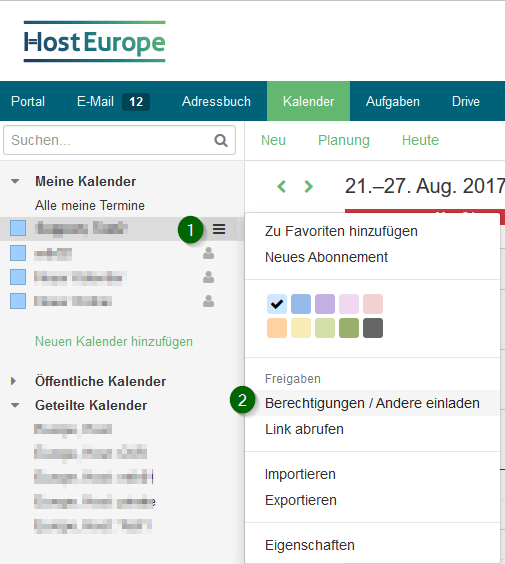This screenshot has width=505, height=564.
Task: Choose the dark gray color swatch
Action: click(373, 328)
